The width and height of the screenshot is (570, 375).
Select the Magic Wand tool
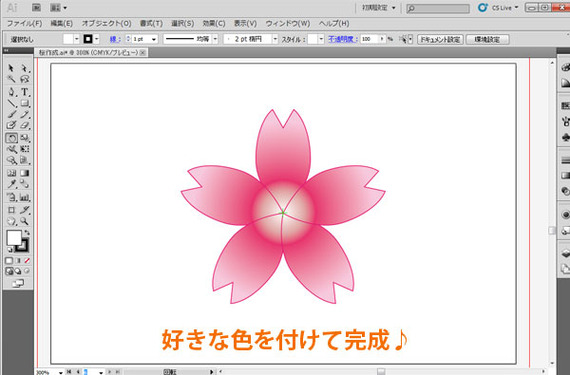[11, 79]
